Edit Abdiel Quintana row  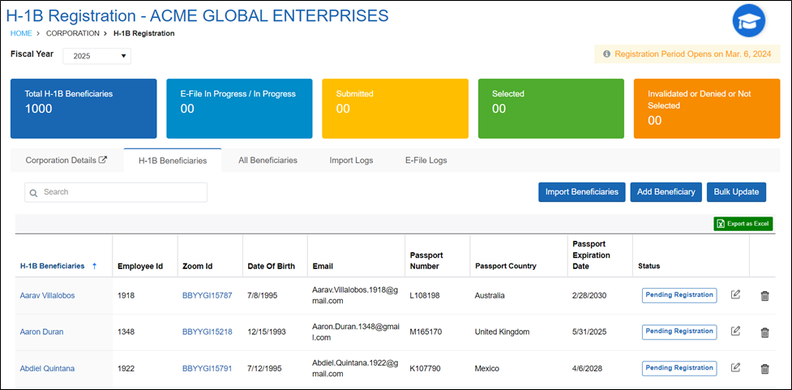736,367
